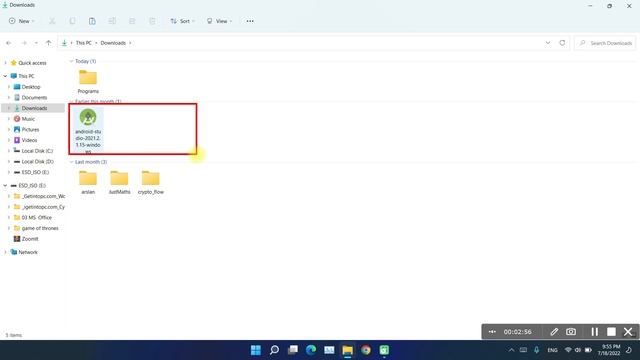Open taskbar Search
This screenshot has height=360, width=640.
point(274,350)
